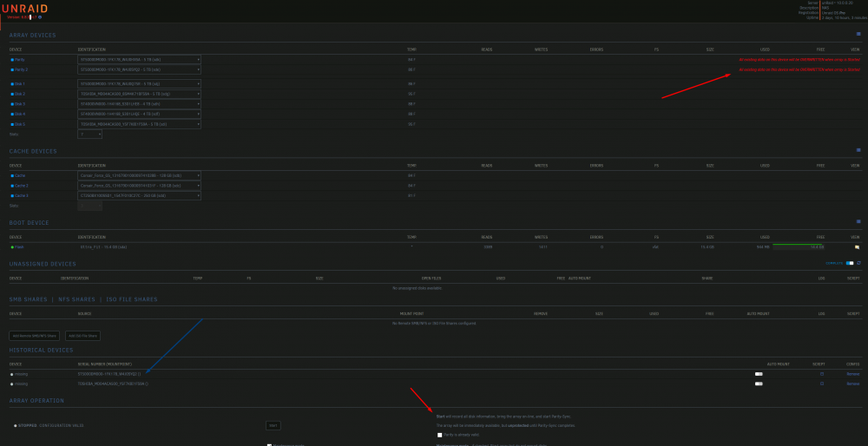Click the Parity device status square icon
This screenshot has width=868, height=446.
[12, 59]
